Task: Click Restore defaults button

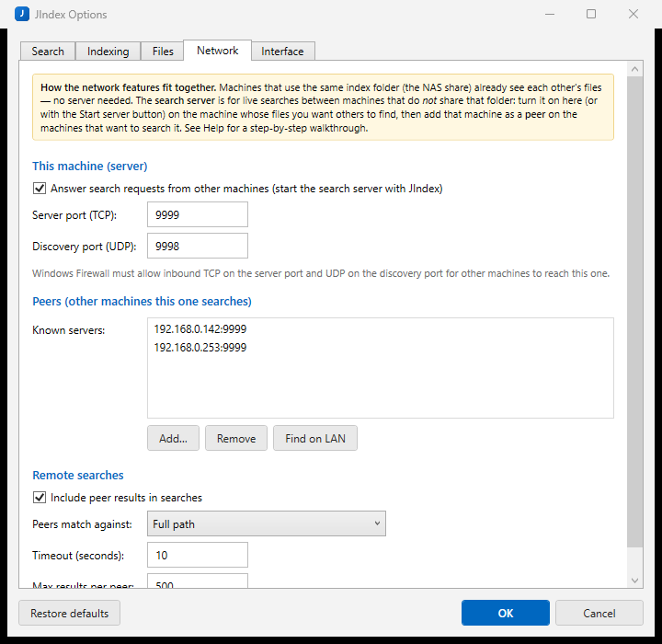Action: (x=69, y=613)
